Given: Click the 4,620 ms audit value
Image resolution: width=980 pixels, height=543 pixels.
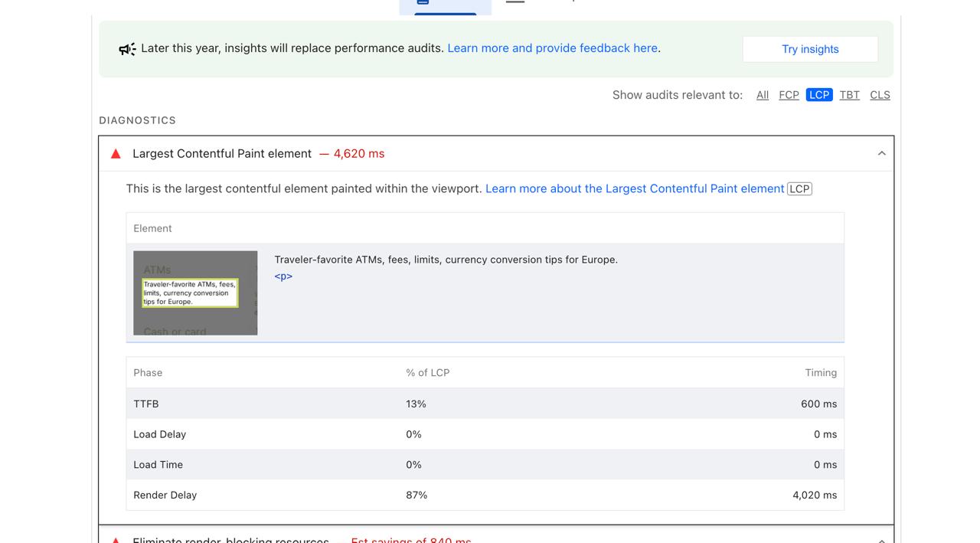Looking at the screenshot, I should [x=359, y=154].
